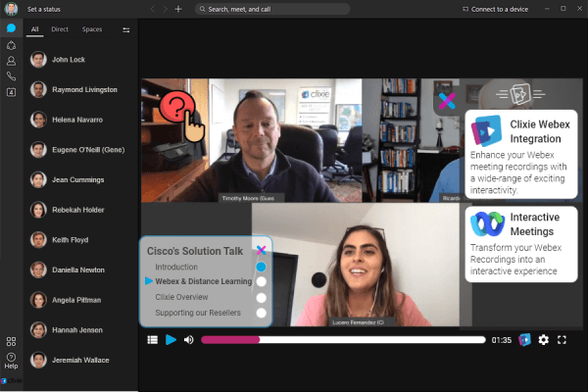
Task: Click the video progress bar
Action: pyautogui.click(x=343, y=340)
